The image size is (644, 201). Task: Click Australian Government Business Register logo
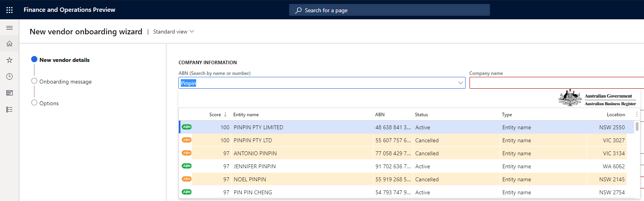tap(597, 98)
